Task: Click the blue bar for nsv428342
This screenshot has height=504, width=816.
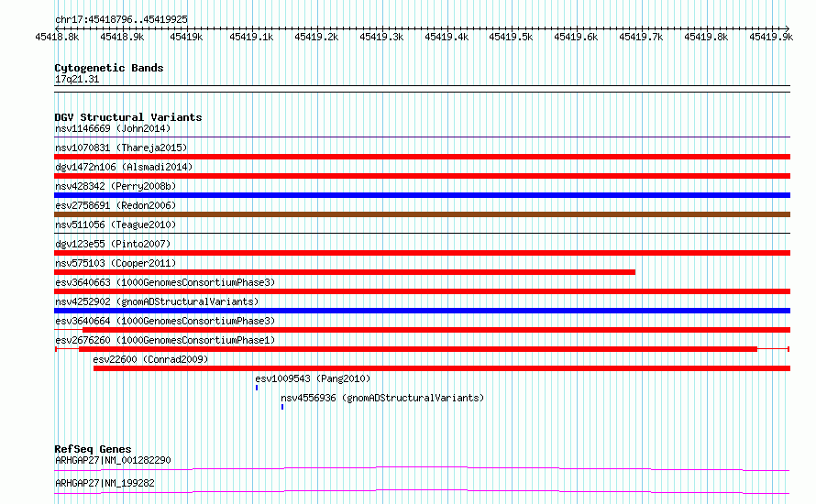Action: pyautogui.click(x=422, y=195)
